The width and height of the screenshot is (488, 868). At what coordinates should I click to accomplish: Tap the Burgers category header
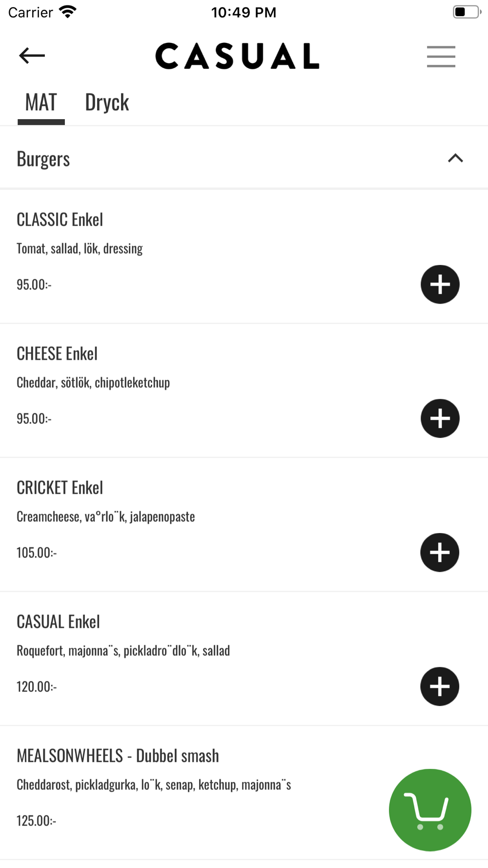tap(43, 159)
